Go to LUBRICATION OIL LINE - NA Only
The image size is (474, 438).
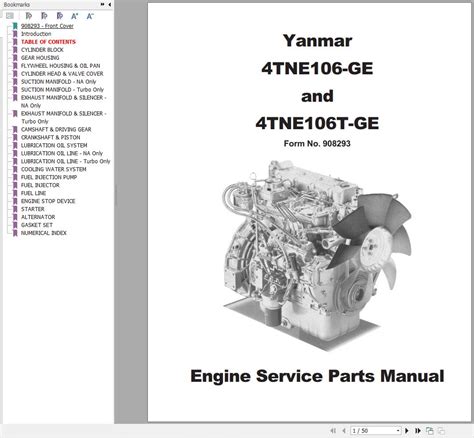click(62, 153)
